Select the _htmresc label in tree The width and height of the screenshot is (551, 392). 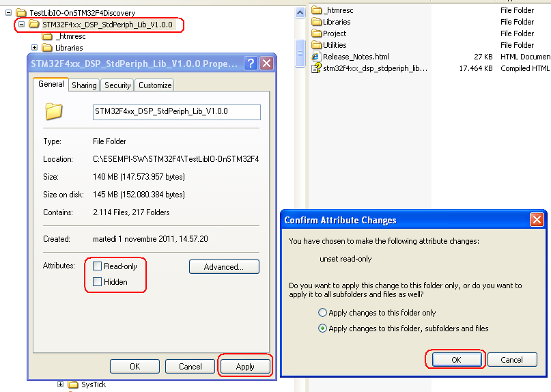click(70, 36)
